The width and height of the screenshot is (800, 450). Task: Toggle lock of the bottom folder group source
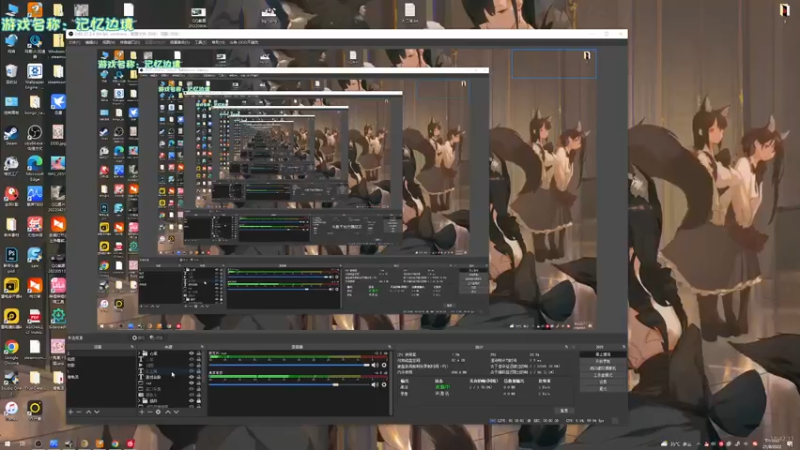(198, 401)
